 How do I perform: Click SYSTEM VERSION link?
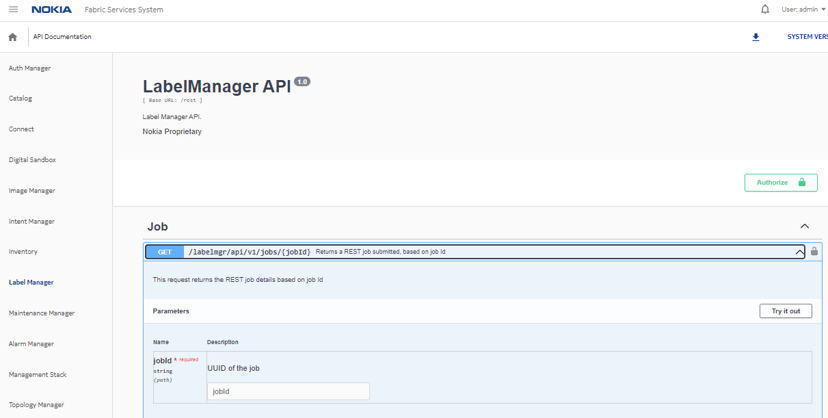(807, 37)
